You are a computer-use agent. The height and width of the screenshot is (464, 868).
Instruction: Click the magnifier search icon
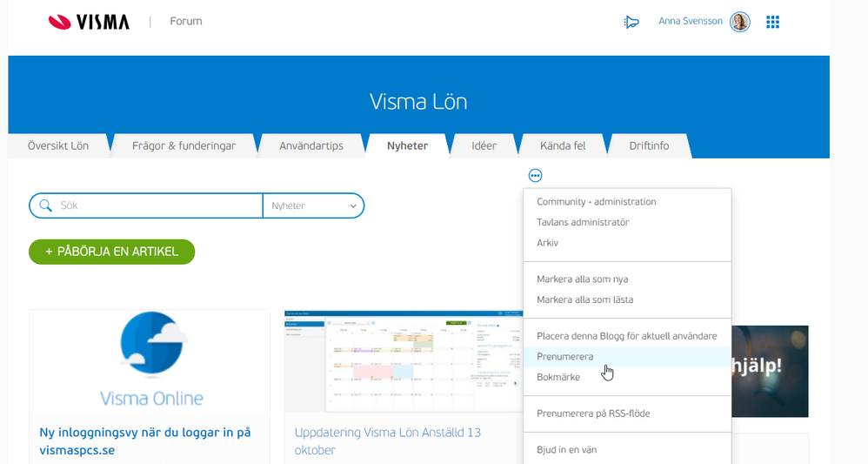coord(46,205)
